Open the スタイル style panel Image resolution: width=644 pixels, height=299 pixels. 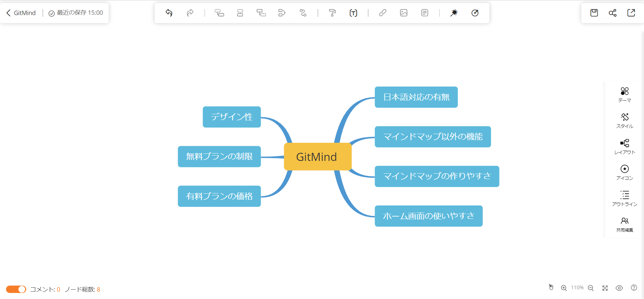pos(625,121)
